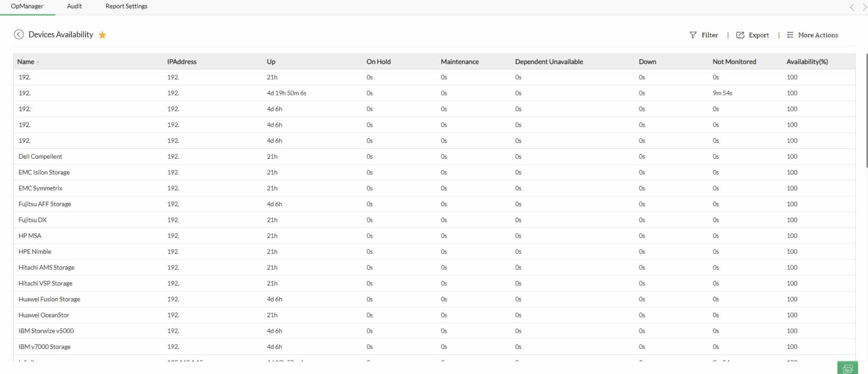The height and width of the screenshot is (374, 868).
Task: Click Not Monitored 0s in IBM Storwize row
Action: point(716,331)
